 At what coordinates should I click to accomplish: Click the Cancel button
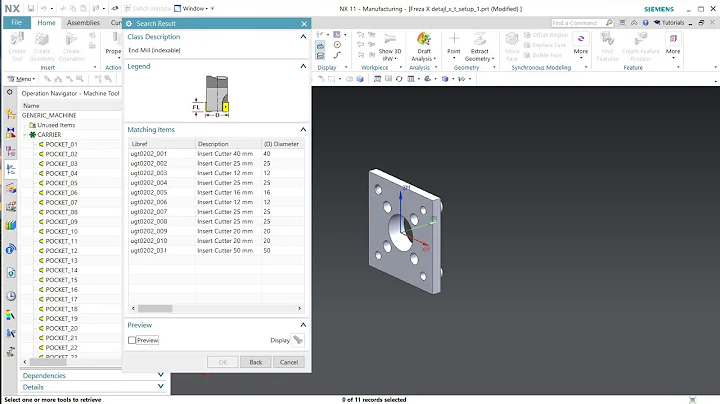click(x=289, y=362)
